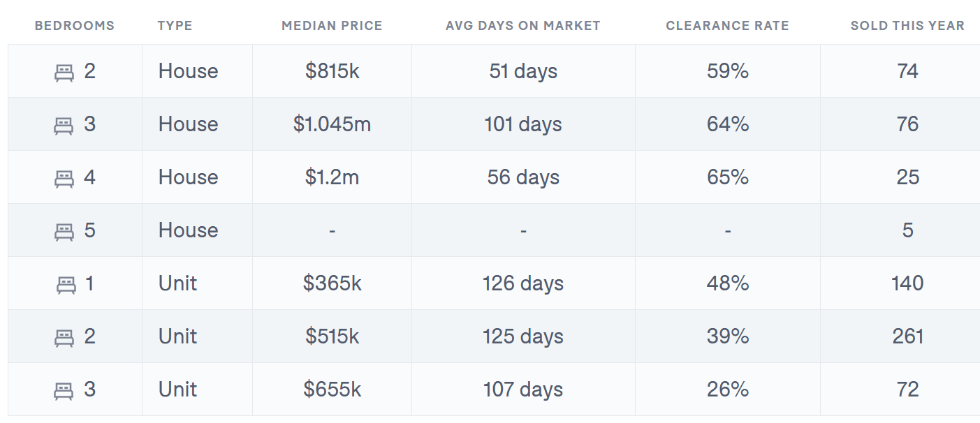Select the 261 sold this year value
Screen dimensions: 980x423
coord(908,336)
